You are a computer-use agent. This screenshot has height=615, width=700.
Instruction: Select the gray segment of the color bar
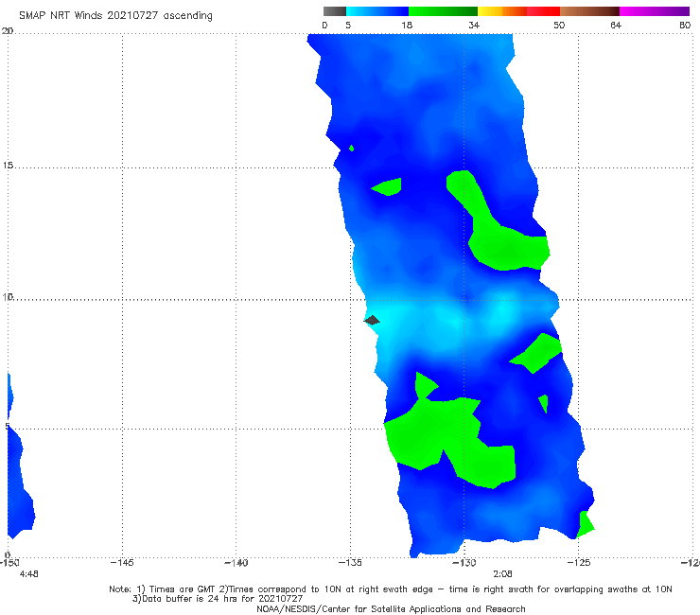(x=335, y=11)
